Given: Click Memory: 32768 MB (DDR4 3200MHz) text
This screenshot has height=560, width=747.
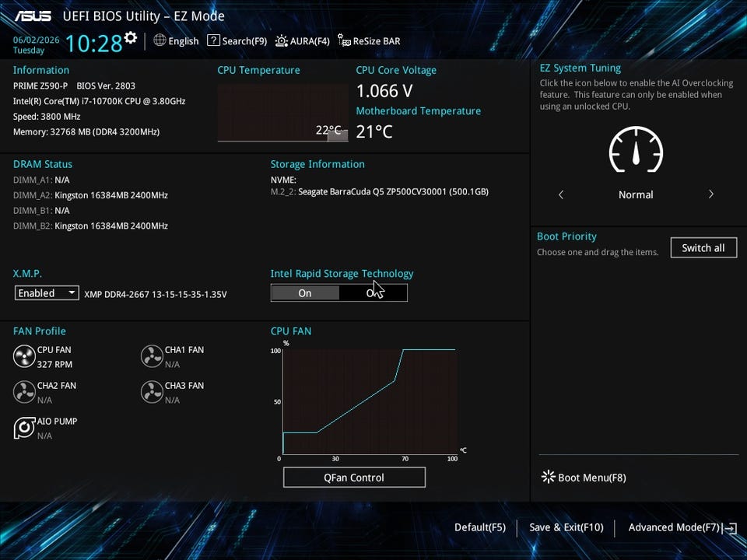Looking at the screenshot, I should click(x=86, y=132).
